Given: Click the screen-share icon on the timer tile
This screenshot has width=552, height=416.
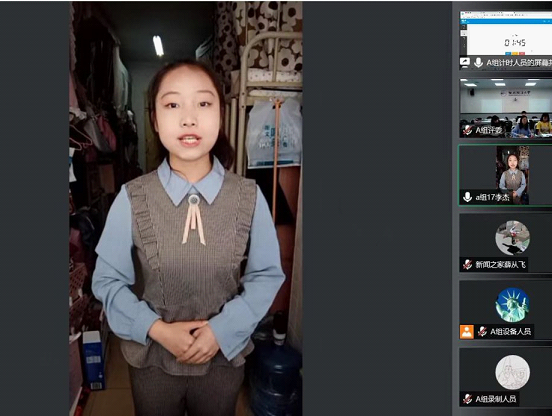Looking at the screenshot, I should tap(465, 62).
